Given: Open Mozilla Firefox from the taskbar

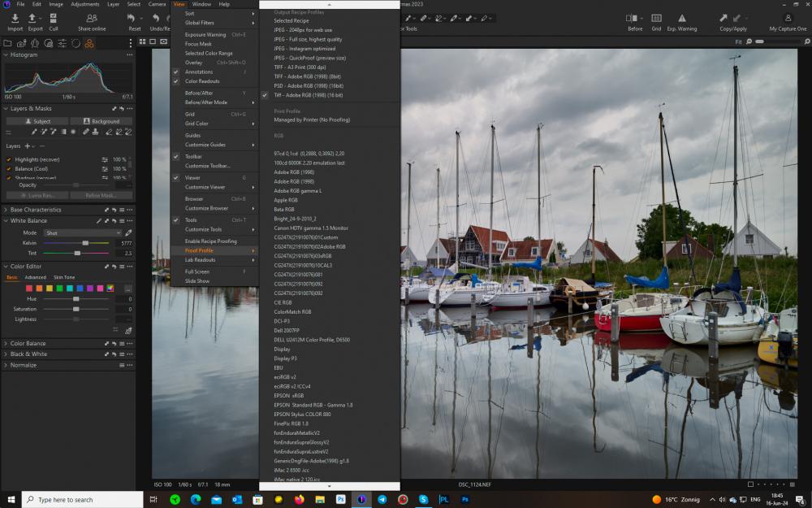Looking at the screenshot, I should pos(300,500).
